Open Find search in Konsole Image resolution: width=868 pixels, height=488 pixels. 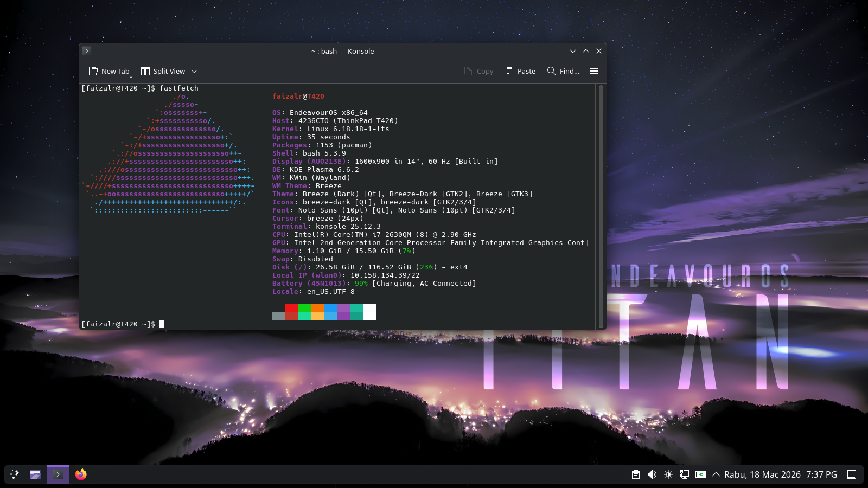click(563, 71)
